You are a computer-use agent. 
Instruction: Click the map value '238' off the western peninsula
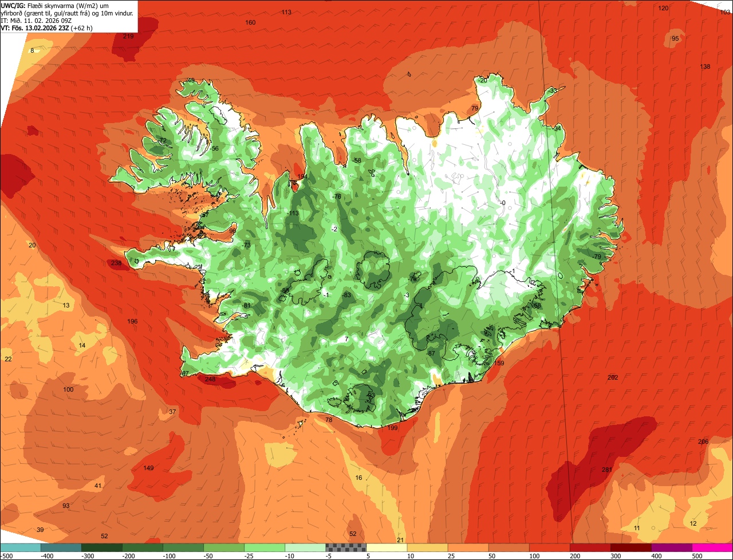(116, 263)
